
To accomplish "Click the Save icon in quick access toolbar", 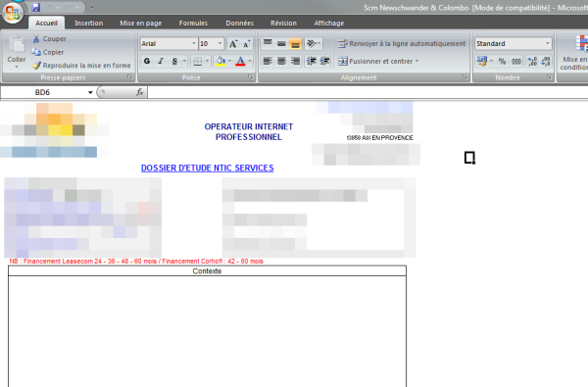I will click(35, 7).
